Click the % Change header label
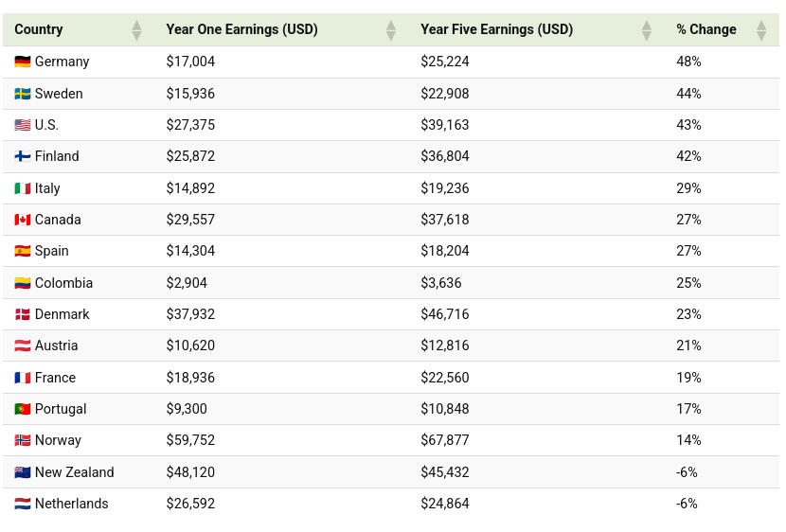 coord(706,29)
